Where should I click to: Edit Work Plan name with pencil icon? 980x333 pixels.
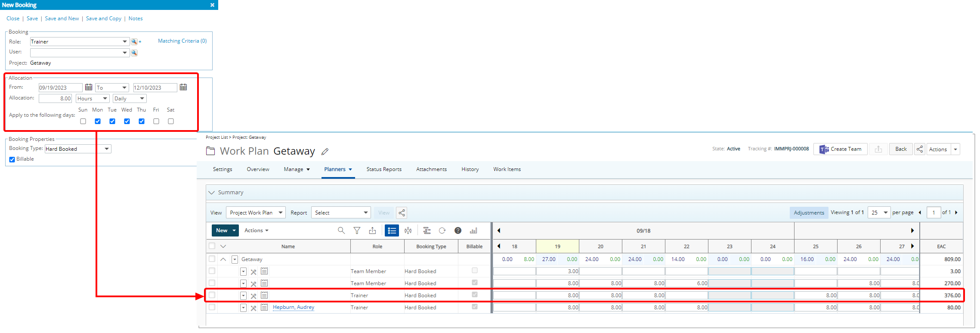(325, 152)
